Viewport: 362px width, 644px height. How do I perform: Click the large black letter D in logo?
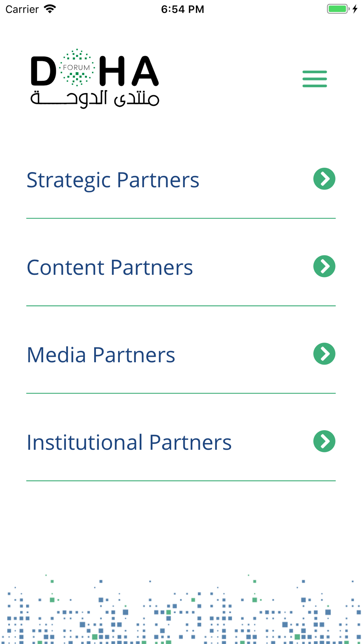pyautogui.click(x=43, y=71)
